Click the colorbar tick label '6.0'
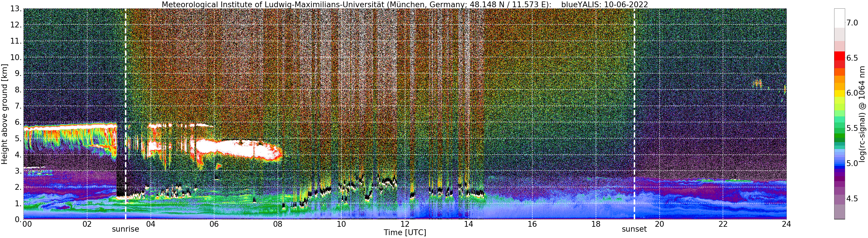Viewport: 868px width, 238px height. (x=852, y=93)
